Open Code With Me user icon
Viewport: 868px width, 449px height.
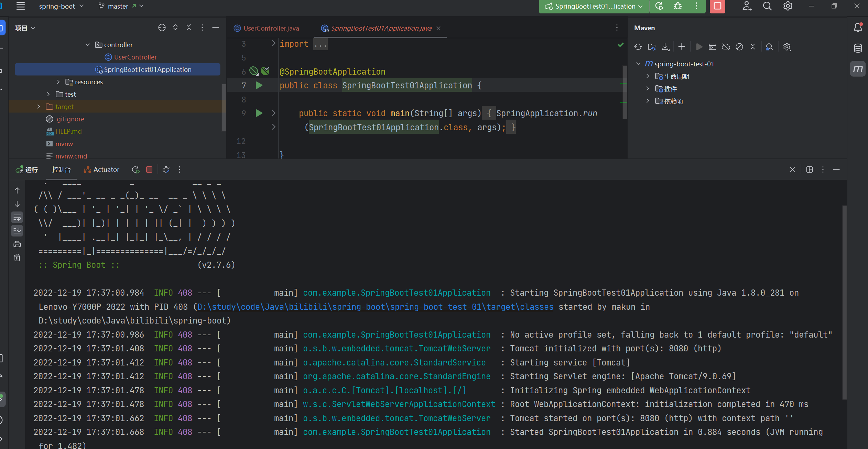(747, 6)
